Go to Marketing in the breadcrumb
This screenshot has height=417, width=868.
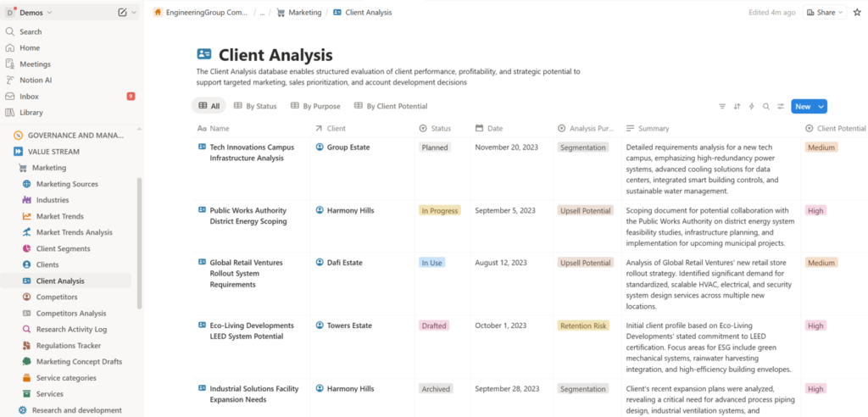305,13
